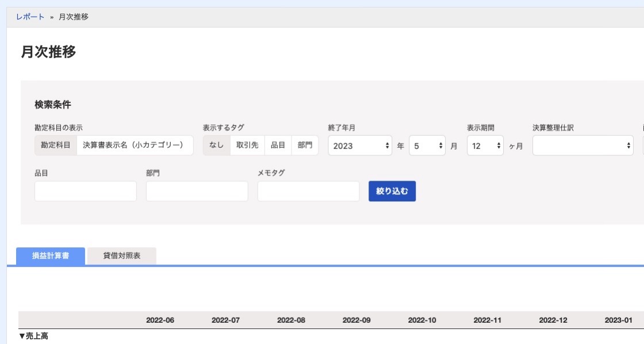644x344 pixels.
Task: Select 勘定科目 display option
Action: click(56, 145)
